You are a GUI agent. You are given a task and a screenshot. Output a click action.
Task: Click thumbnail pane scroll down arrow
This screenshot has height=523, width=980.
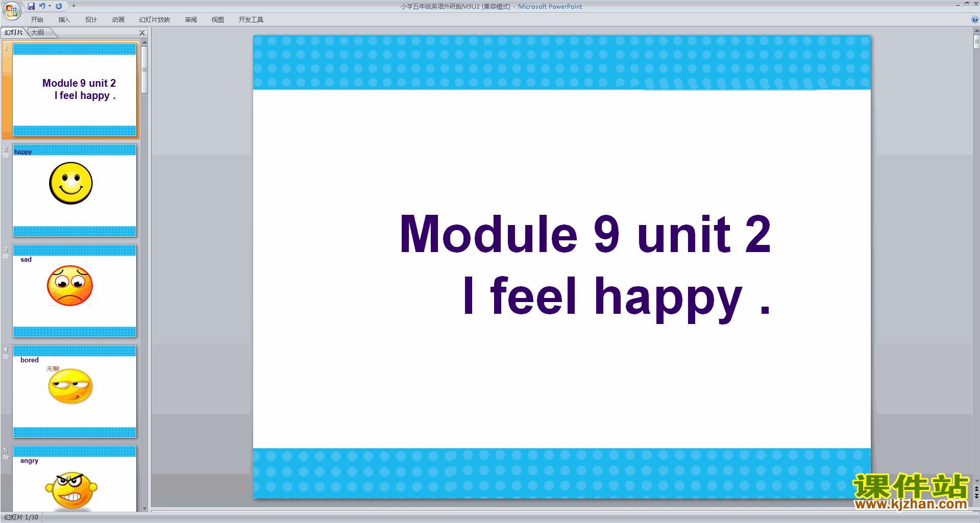pyautogui.click(x=144, y=508)
